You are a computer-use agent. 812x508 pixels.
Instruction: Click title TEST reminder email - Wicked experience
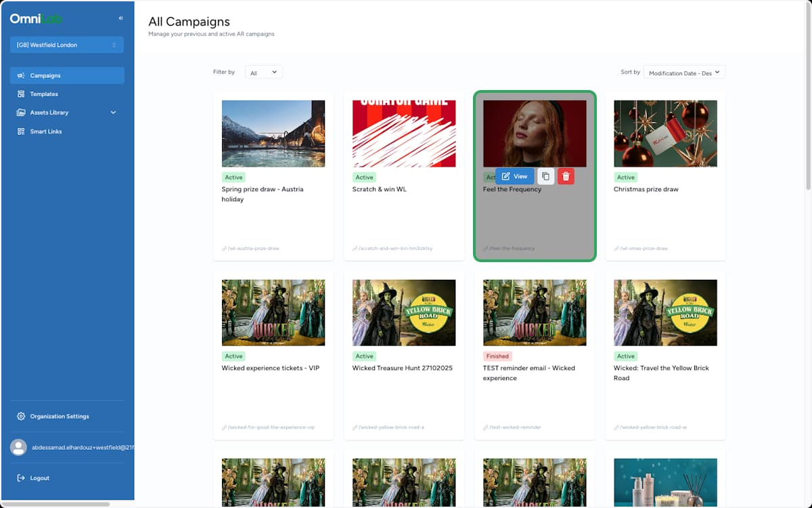[529, 373]
